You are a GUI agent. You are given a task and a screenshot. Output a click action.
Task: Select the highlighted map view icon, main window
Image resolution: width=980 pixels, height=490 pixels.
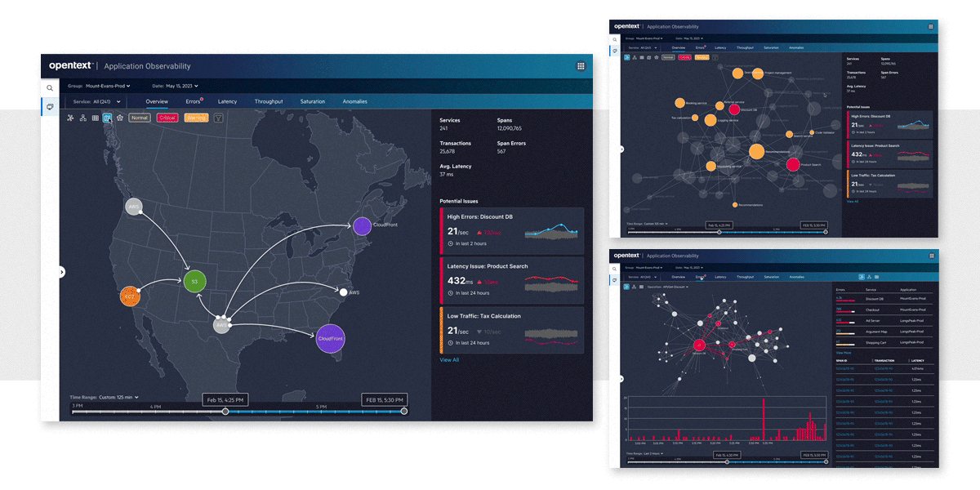coord(107,118)
